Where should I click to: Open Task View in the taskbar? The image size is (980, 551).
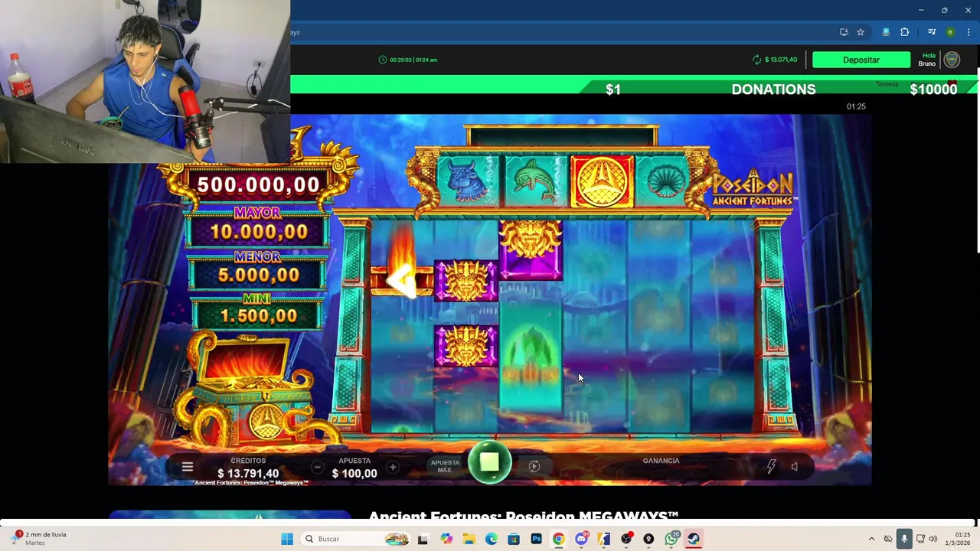[x=423, y=539]
